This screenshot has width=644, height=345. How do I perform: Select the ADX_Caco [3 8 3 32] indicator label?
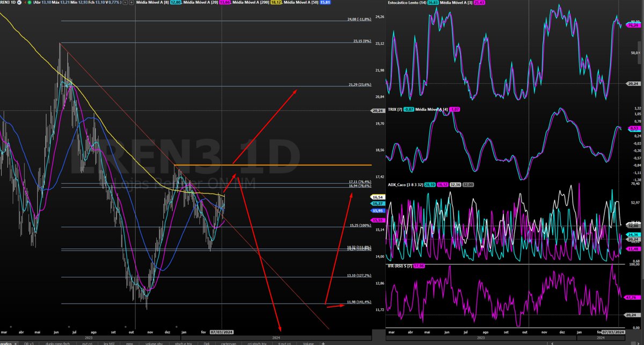click(406, 184)
